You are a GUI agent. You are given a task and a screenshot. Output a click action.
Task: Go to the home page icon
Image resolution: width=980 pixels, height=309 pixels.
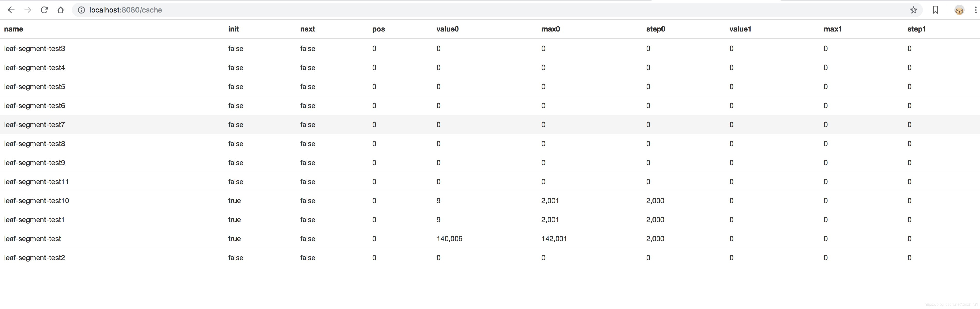(60, 10)
